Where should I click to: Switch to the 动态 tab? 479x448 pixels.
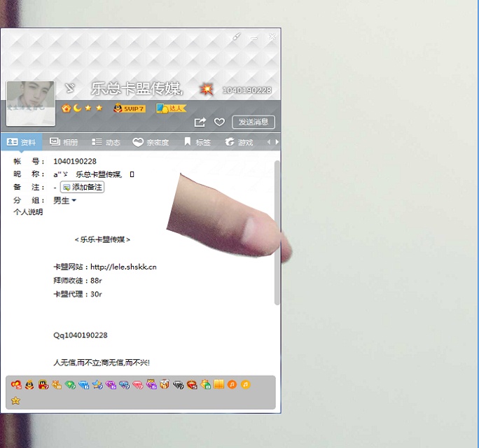106,142
